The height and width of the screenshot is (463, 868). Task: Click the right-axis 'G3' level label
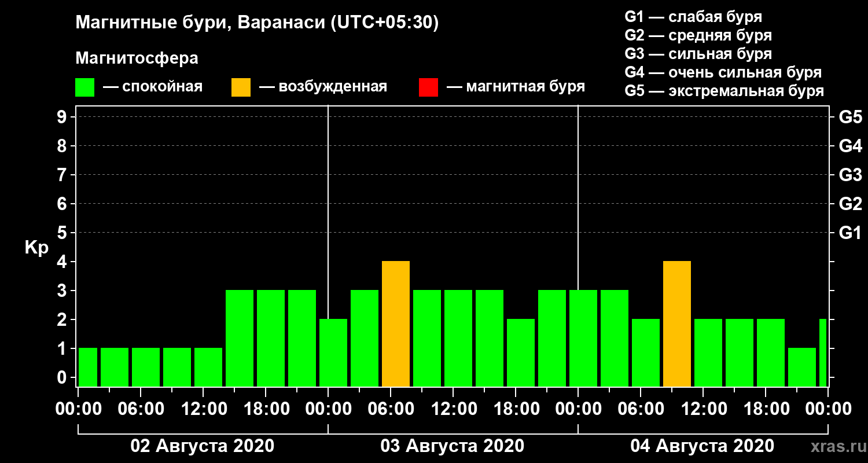click(850, 175)
